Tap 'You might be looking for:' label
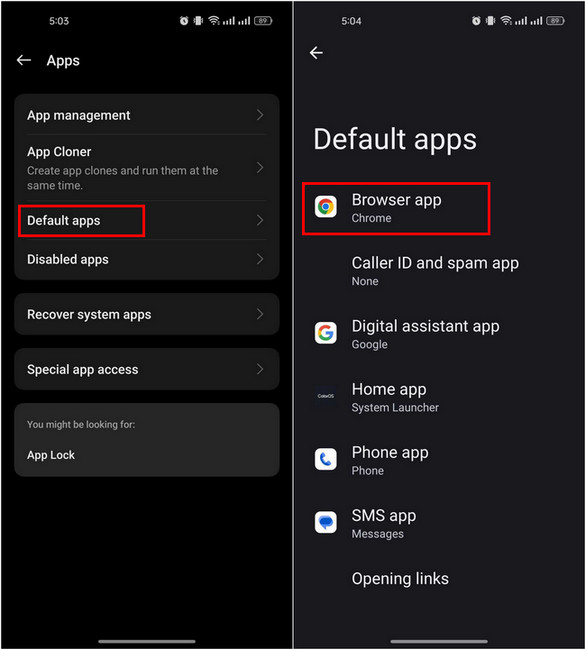Viewport: 586px width, 650px height. pos(81,424)
